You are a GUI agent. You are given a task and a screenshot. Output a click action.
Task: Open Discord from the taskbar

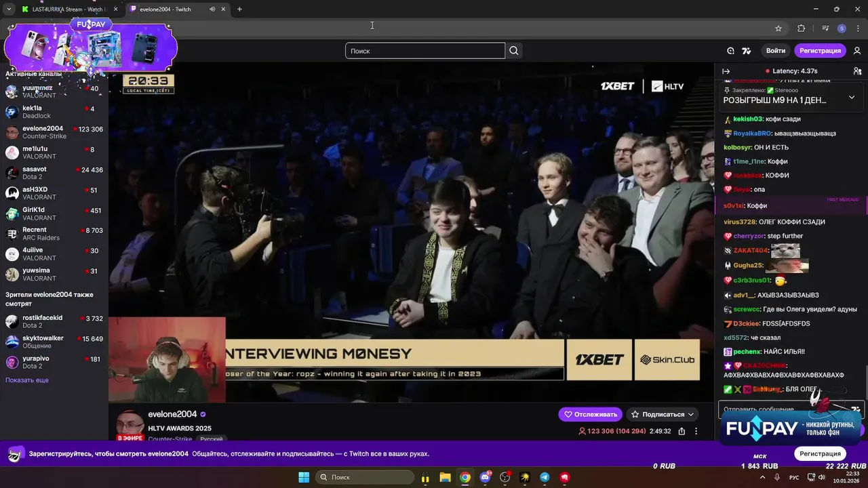coord(485,477)
